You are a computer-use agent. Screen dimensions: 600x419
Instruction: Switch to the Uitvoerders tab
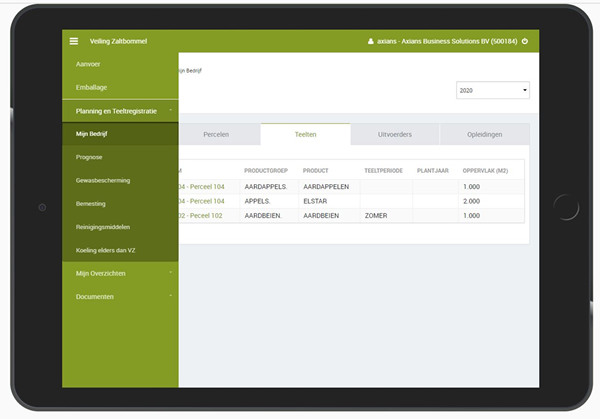(394, 134)
